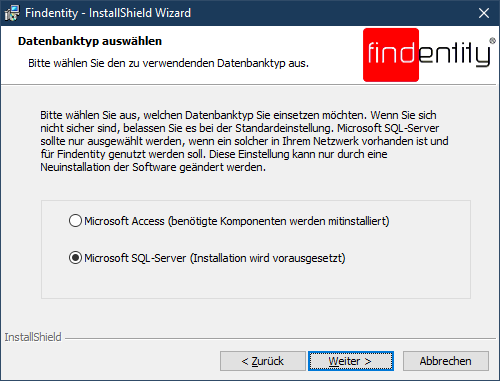The height and width of the screenshot is (381, 500).
Task: Click the heading 'Datenbanktyp auswählen'
Action: (90, 41)
